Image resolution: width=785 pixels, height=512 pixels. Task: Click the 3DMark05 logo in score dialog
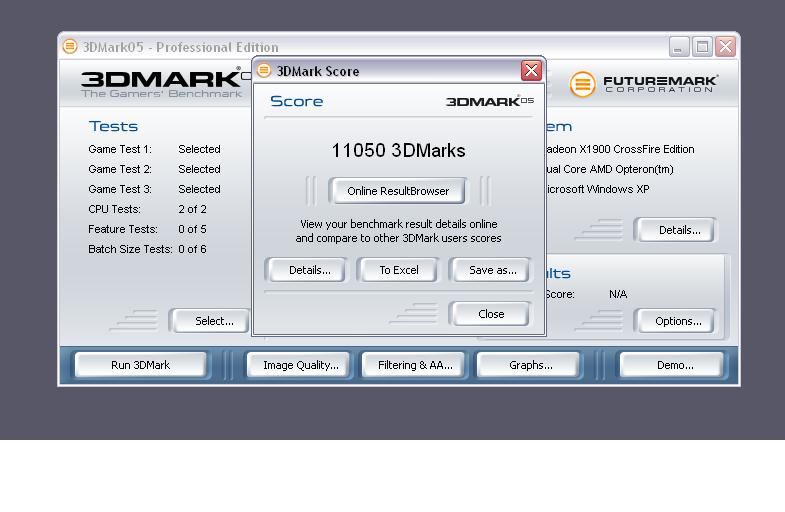click(490, 101)
